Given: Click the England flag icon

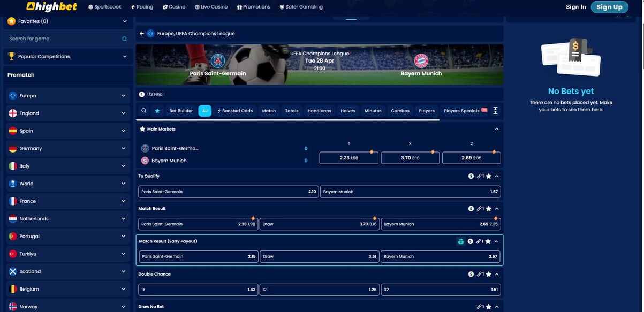Looking at the screenshot, I should [13, 113].
